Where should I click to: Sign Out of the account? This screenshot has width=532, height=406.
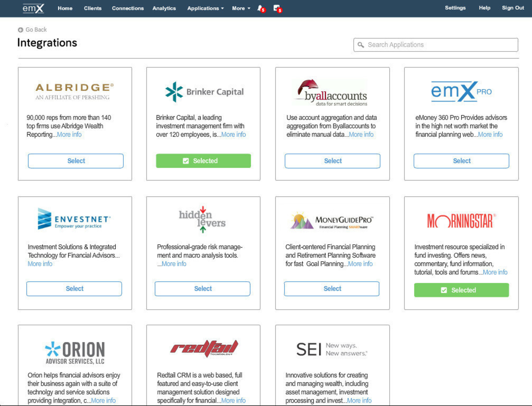click(x=513, y=8)
